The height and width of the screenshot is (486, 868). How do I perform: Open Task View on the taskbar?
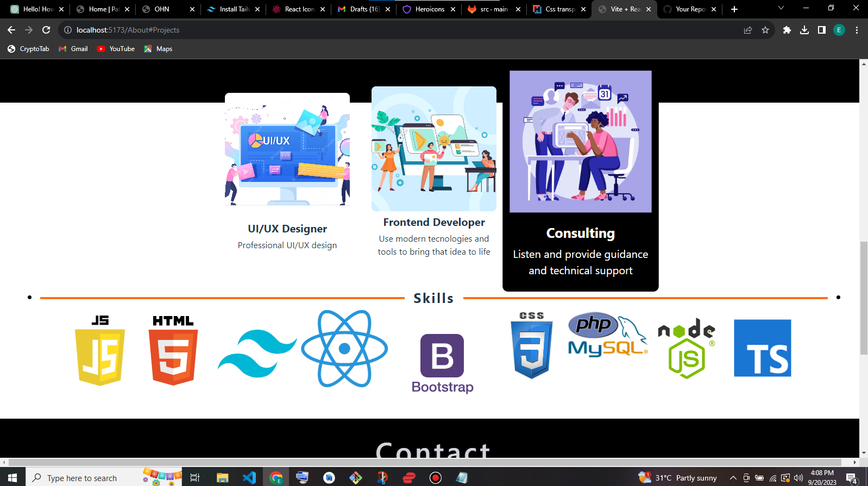coord(195,478)
